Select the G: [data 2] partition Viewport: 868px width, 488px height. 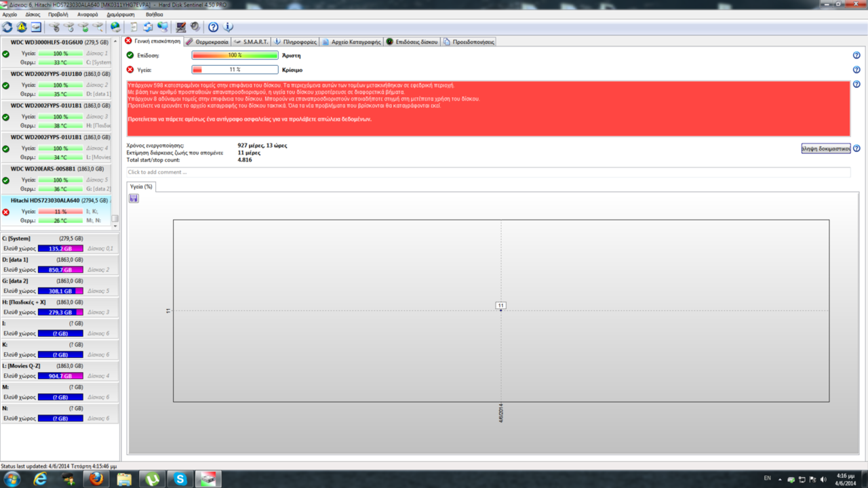[x=60, y=286]
